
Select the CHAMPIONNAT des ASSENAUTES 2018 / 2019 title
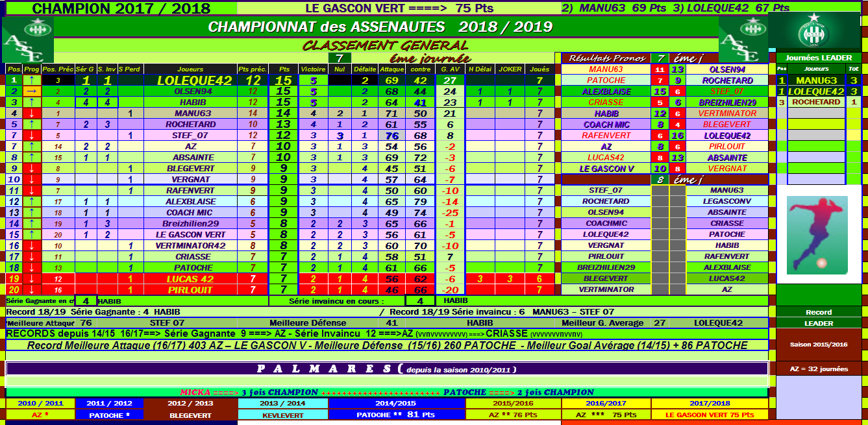(380, 27)
